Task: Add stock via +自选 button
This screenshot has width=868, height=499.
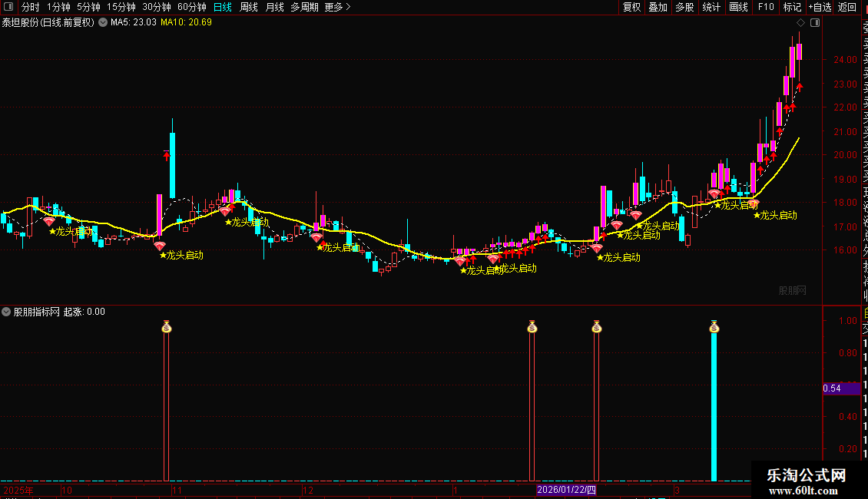Action: pyautogui.click(x=820, y=7)
